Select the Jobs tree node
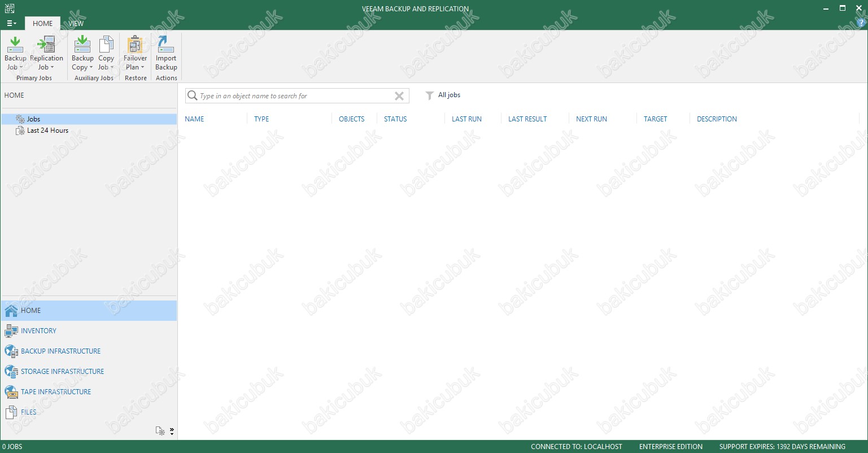This screenshot has height=453, width=868. (x=89, y=119)
